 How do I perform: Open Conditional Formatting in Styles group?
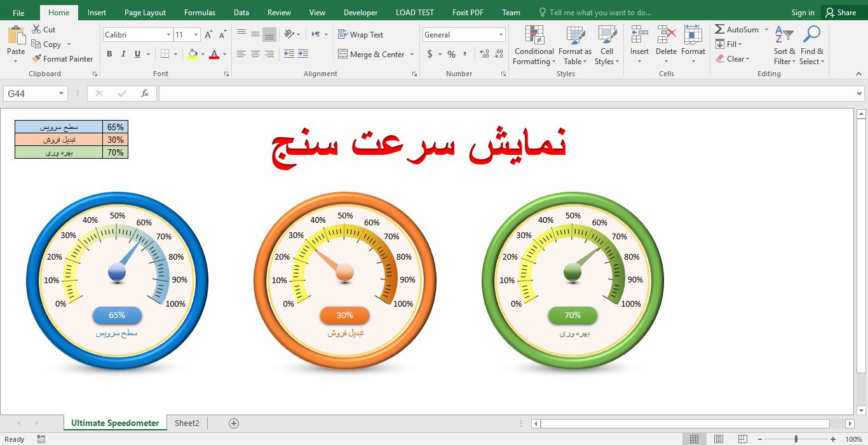click(534, 46)
